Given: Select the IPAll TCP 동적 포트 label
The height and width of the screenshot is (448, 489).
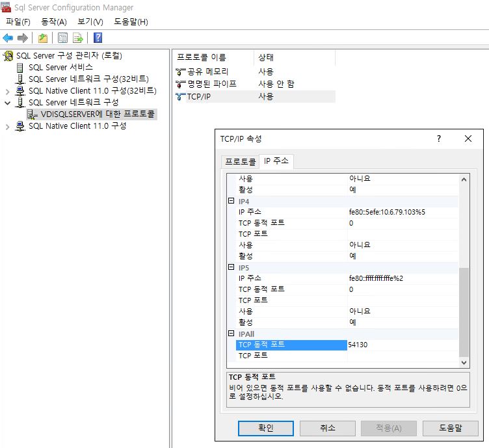Looking at the screenshot, I should [x=291, y=345].
